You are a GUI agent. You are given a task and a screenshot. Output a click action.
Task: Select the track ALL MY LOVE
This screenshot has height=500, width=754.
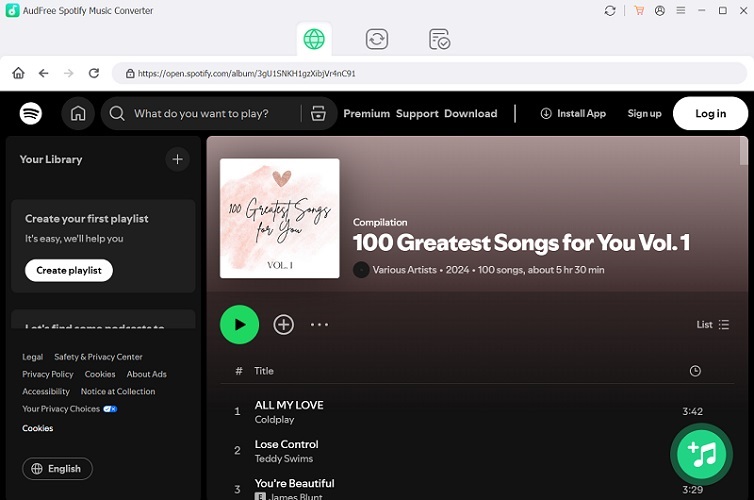pos(289,405)
